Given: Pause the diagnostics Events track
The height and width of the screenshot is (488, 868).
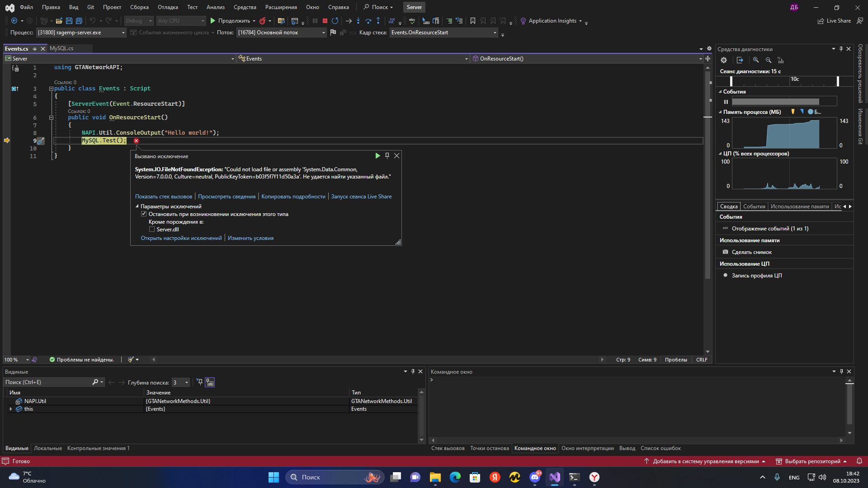Looking at the screenshot, I should (726, 102).
